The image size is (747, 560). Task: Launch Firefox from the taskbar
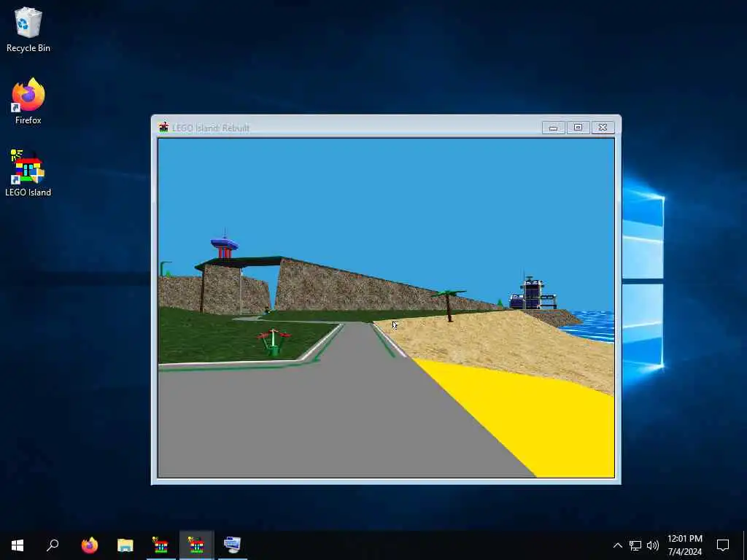click(90, 545)
